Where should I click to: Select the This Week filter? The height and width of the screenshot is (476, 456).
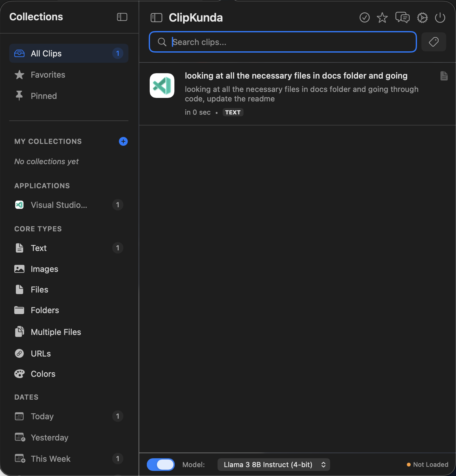pos(50,459)
